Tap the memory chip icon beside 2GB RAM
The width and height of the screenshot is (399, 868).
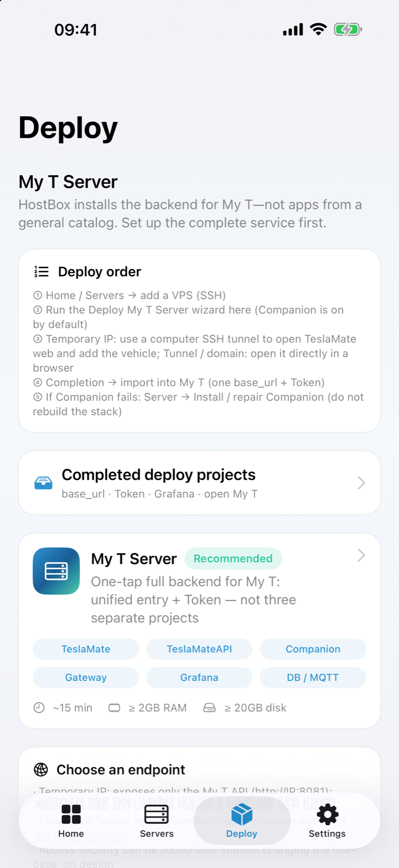114,707
